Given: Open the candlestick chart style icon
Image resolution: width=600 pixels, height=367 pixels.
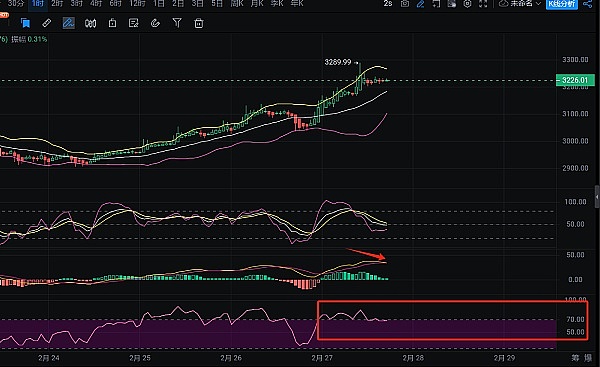Looking at the screenshot, I should click(x=90, y=23).
